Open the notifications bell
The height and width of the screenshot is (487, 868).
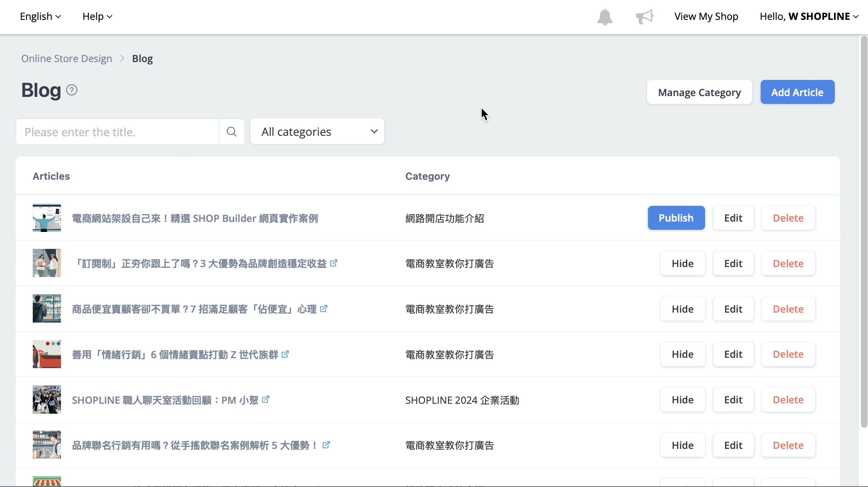coord(605,17)
